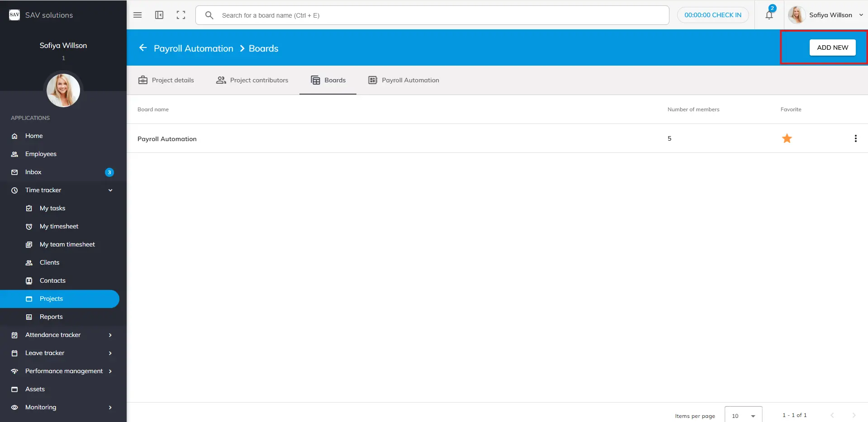Open the items per page dropdown
This screenshot has width=868, height=422.
pos(743,416)
